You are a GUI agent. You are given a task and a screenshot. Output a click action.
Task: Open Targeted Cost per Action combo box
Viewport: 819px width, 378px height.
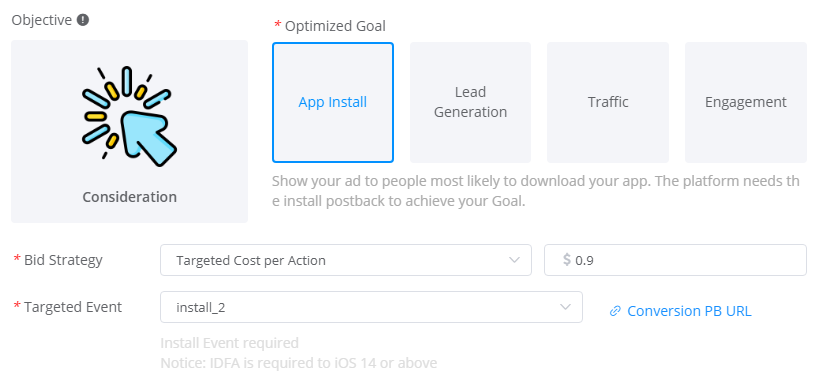346,260
